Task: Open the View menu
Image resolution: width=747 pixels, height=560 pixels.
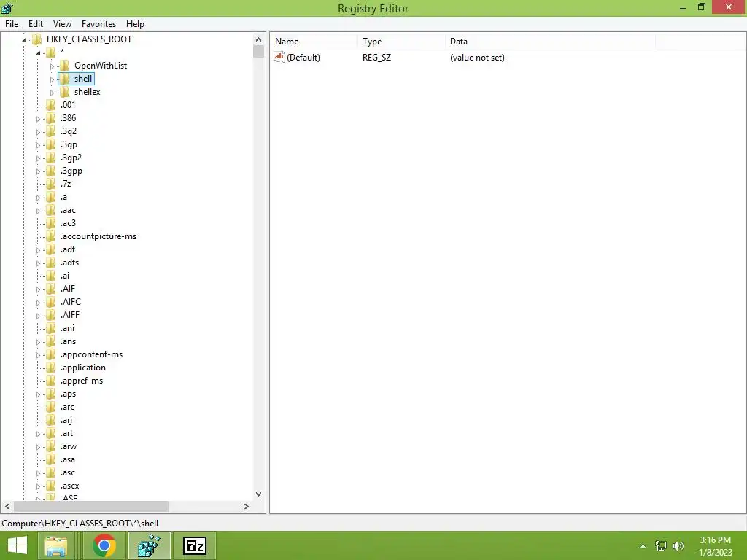Action: coord(62,24)
